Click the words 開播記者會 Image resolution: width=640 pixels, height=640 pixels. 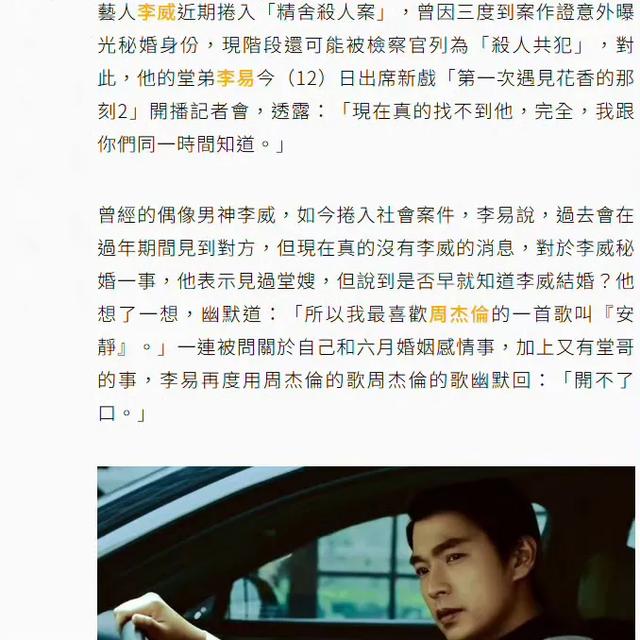tap(199, 111)
